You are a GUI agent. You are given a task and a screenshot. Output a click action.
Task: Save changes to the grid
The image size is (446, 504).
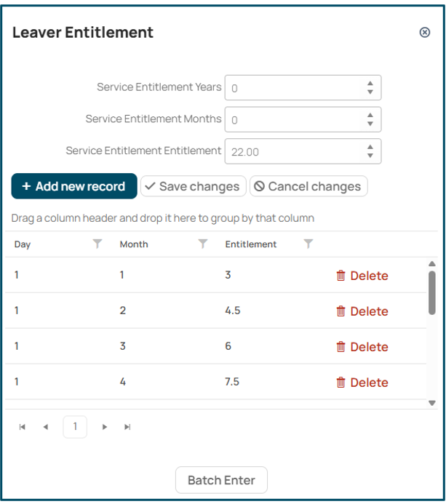pyautogui.click(x=194, y=186)
